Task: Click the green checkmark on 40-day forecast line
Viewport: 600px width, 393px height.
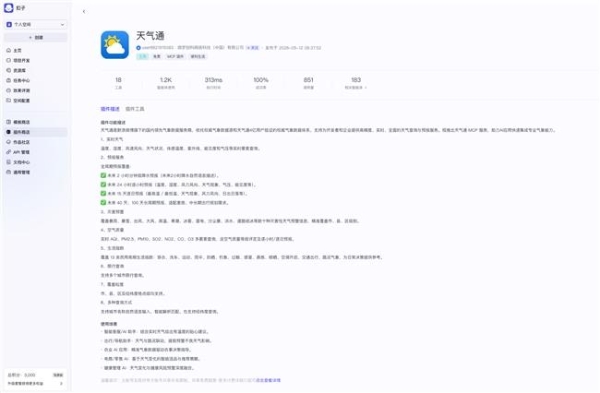Action: pyautogui.click(x=103, y=202)
